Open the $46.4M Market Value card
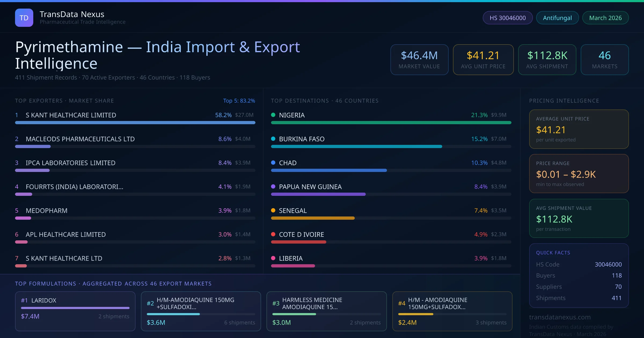 click(x=419, y=60)
